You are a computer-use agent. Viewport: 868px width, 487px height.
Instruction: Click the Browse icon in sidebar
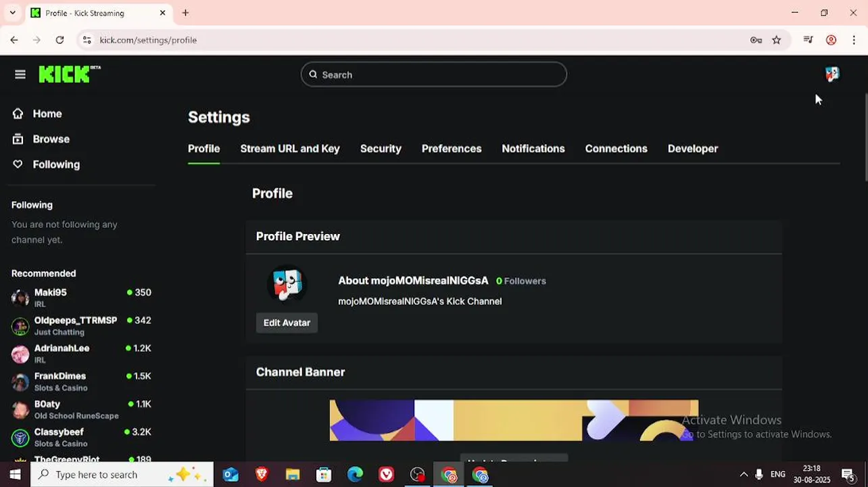pyautogui.click(x=18, y=139)
